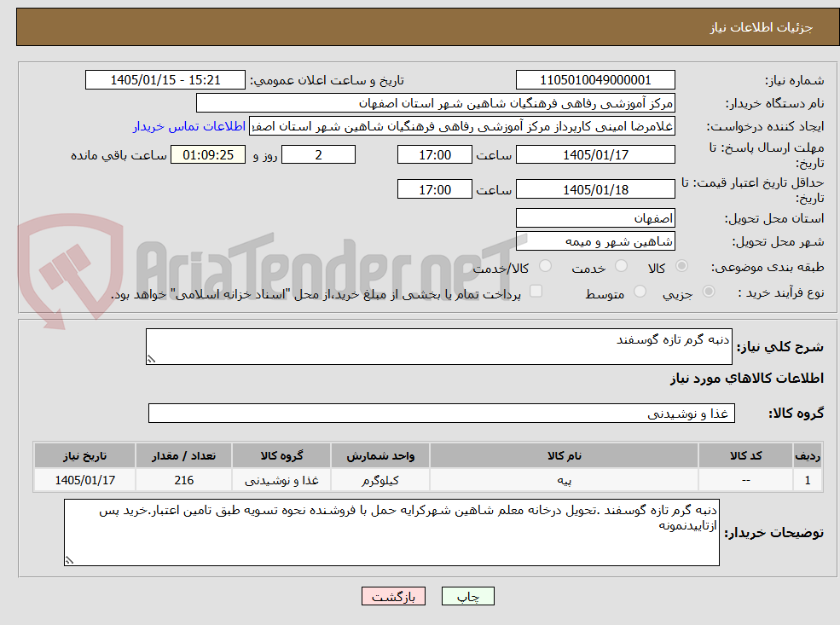
Task: Click the request creator field غلامرضا امینی
Action: point(461,126)
